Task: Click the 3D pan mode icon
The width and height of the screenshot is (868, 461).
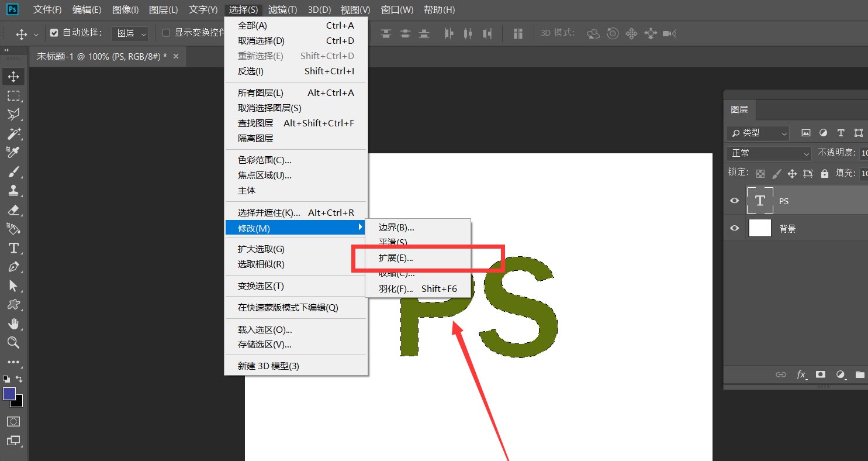Action: (x=631, y=34)
